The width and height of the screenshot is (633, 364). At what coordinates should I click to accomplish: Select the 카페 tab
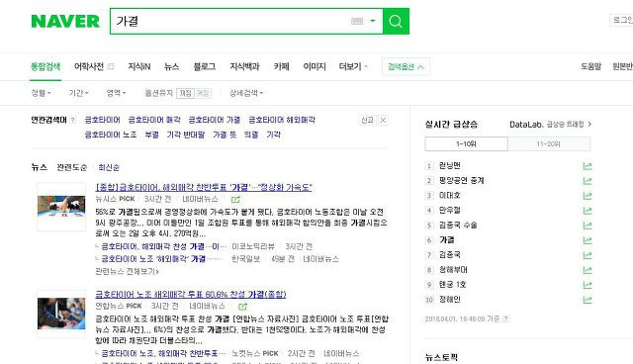tap(281, 66)
